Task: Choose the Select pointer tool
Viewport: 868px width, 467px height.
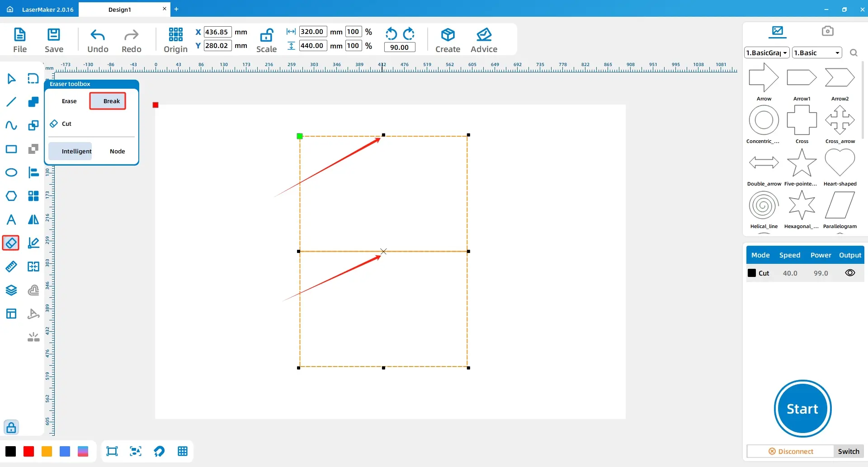Action: point(11,79)
